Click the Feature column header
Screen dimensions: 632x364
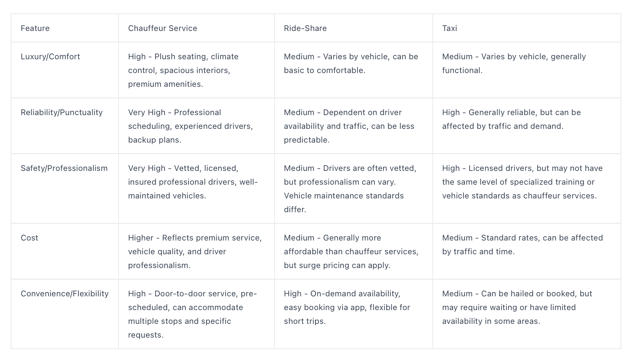[x=35, y=28]
